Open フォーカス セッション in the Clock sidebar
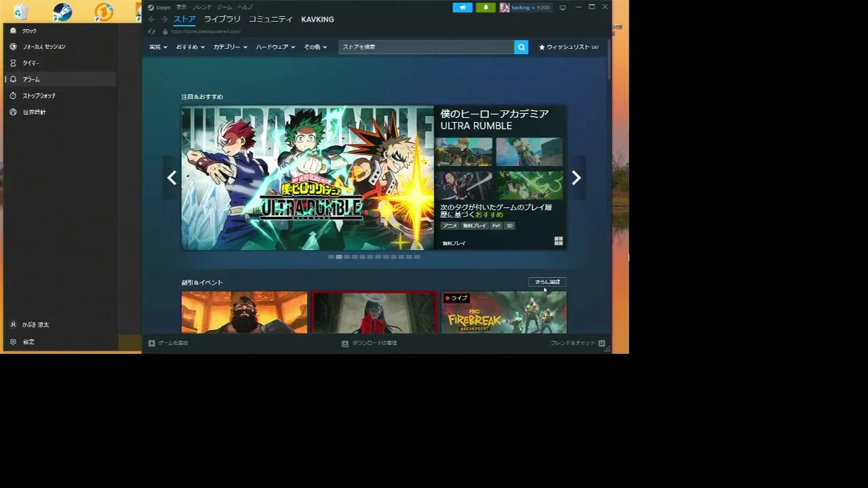 coord(61,47)
